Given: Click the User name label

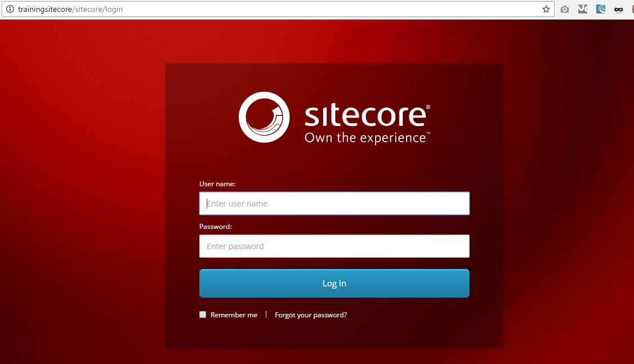Looking at the screenshot, I should point(217,184).
